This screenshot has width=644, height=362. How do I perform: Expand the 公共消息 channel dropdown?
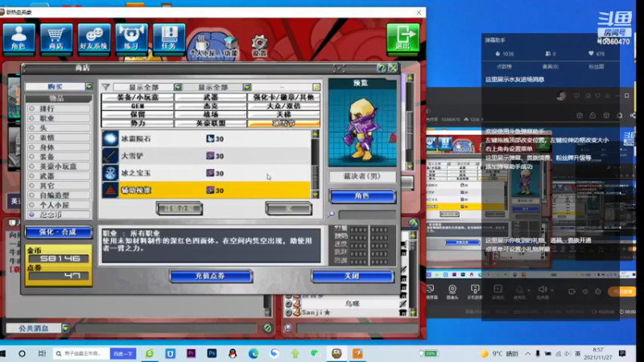65,328
